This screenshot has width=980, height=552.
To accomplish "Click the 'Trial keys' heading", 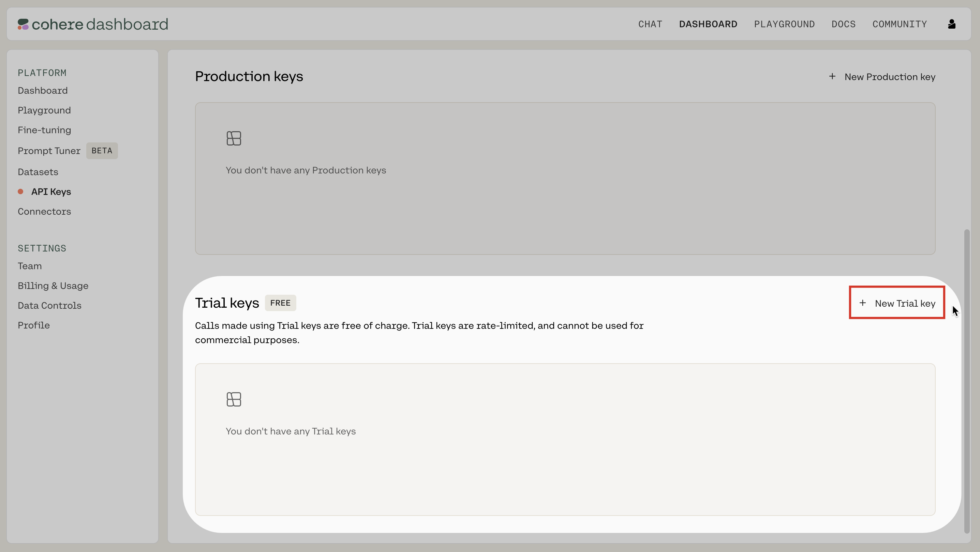I will 227,303.
